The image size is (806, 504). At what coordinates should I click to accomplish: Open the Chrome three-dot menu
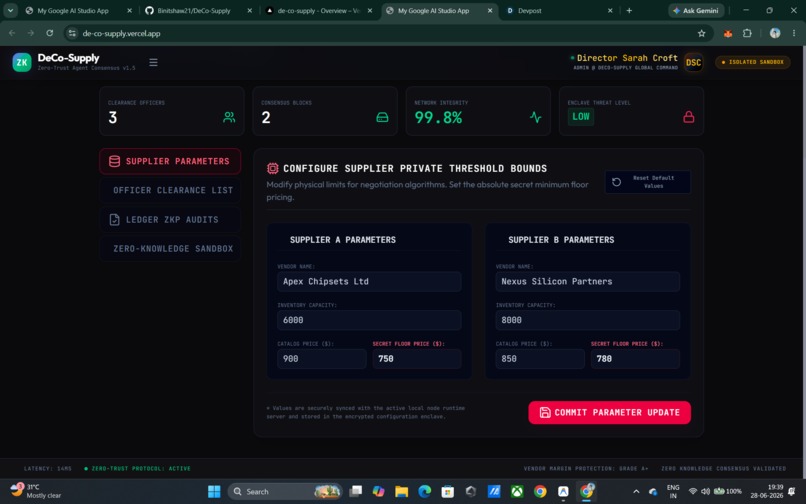[794, 33]
